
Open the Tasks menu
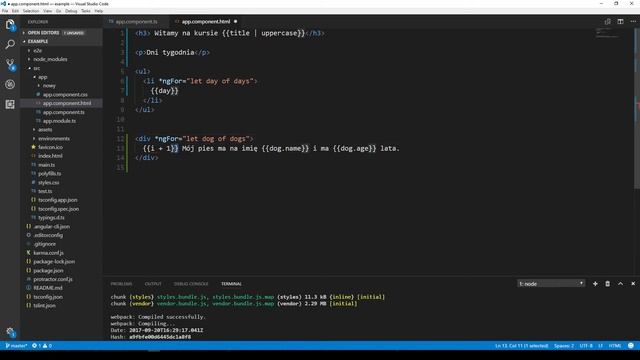tap(86, 11)
